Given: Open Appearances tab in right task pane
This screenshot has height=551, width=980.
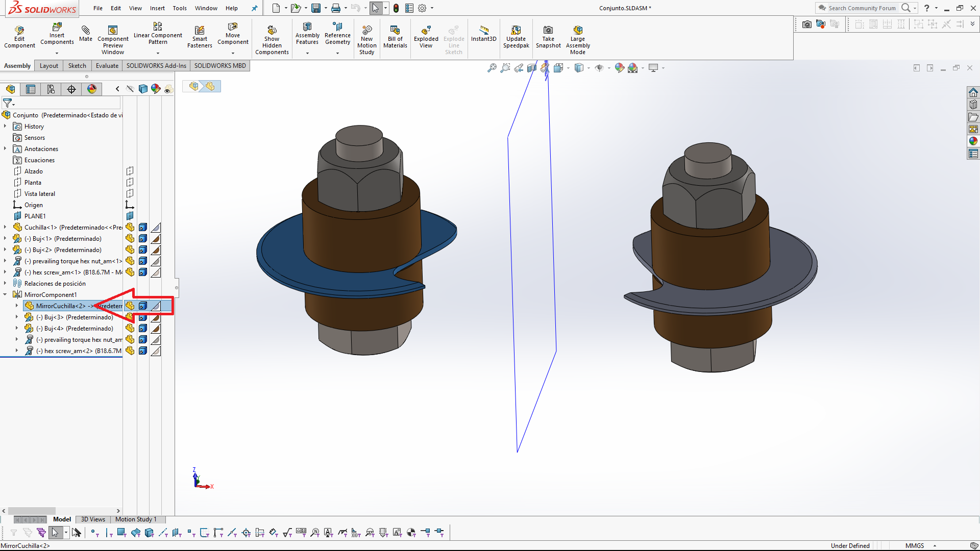Looking at the screenshot, I should point(973,141).
